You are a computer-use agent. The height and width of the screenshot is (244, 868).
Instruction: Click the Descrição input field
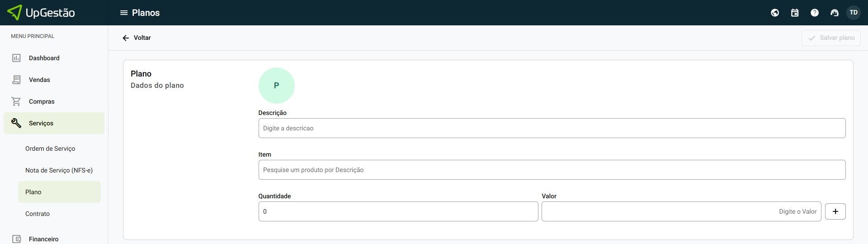pos(552,128)
